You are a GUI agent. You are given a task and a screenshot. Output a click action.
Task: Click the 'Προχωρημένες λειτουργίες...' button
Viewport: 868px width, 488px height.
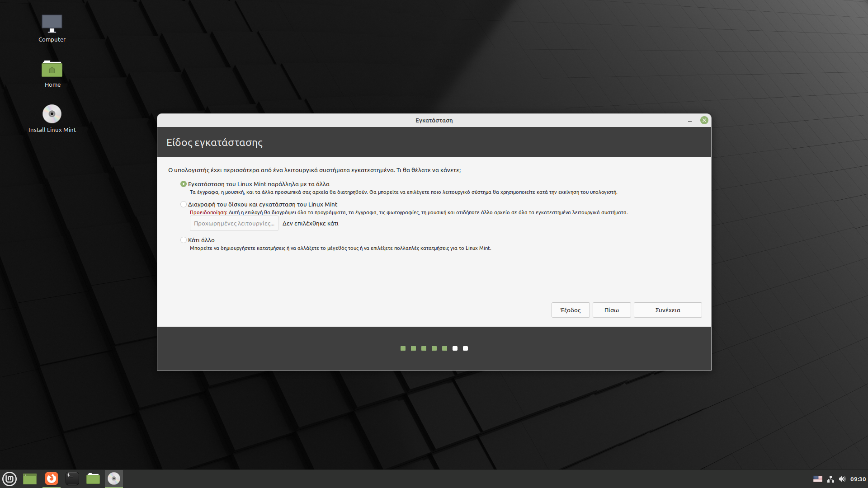(234, 223)
